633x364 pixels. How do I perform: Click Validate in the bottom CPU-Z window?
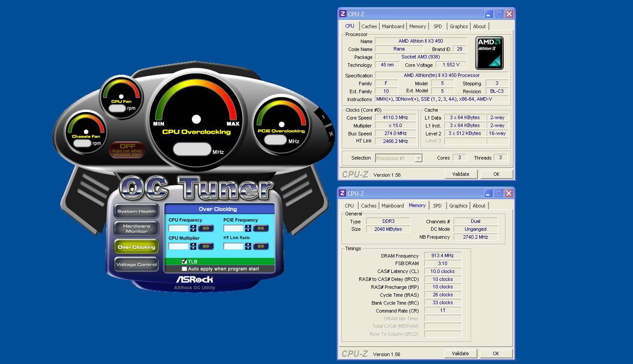click(460, 353)
